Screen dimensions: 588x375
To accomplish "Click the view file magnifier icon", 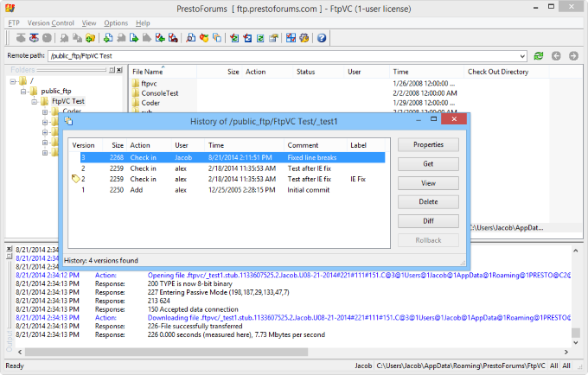I will point(191,38).
